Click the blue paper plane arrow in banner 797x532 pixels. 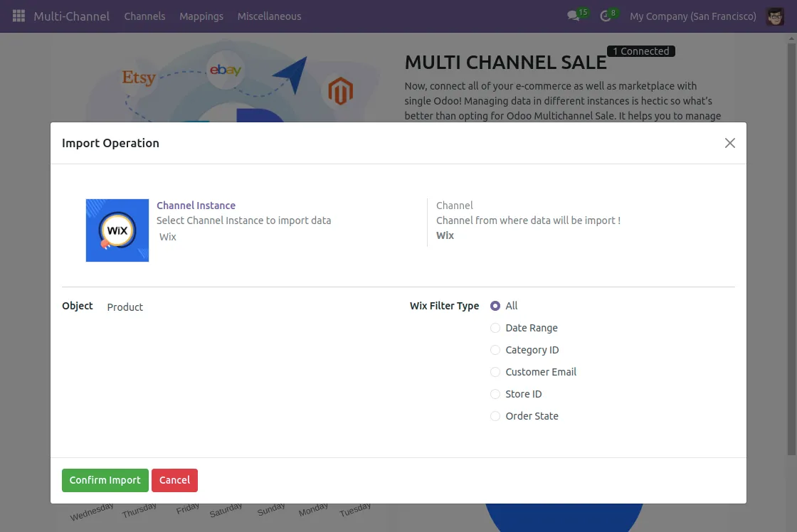coord(290,75)
